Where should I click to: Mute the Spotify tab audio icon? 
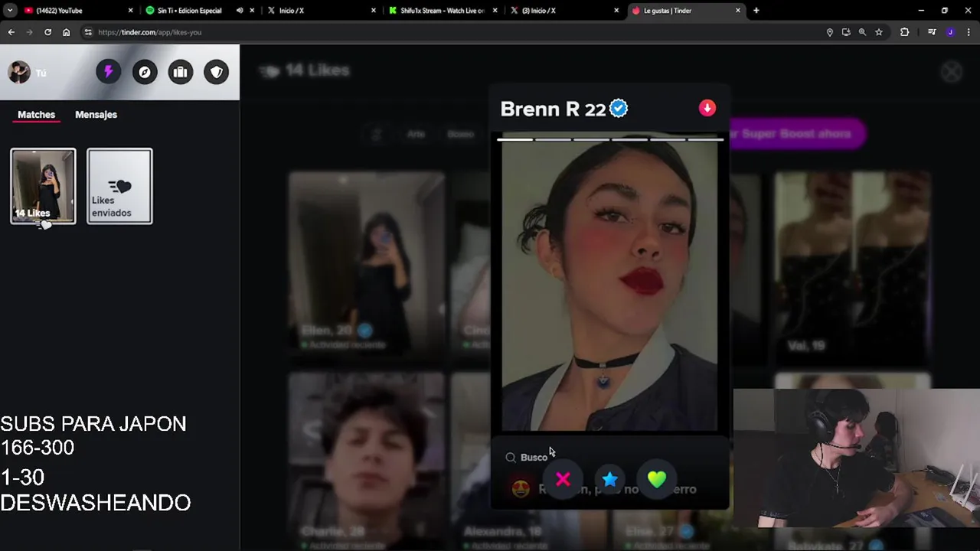[x=240, y=11]
